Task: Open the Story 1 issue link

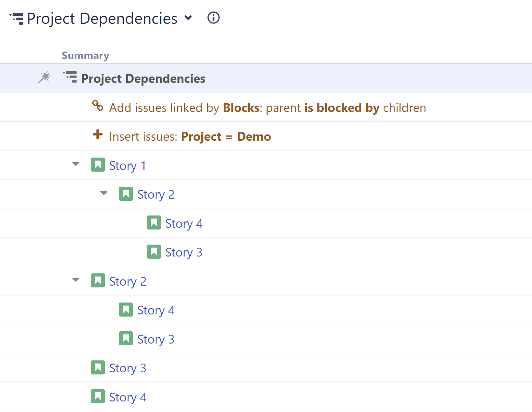Action: 127,165
